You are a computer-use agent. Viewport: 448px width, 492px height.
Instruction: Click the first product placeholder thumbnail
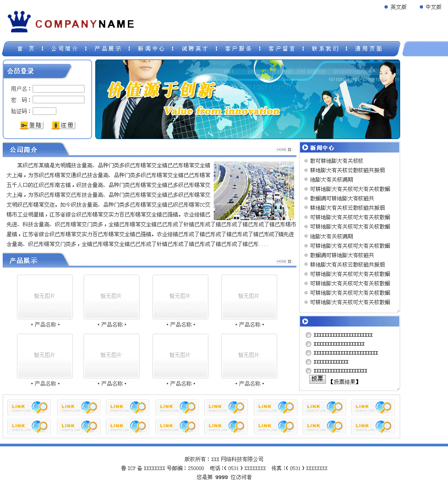point(45,297)
